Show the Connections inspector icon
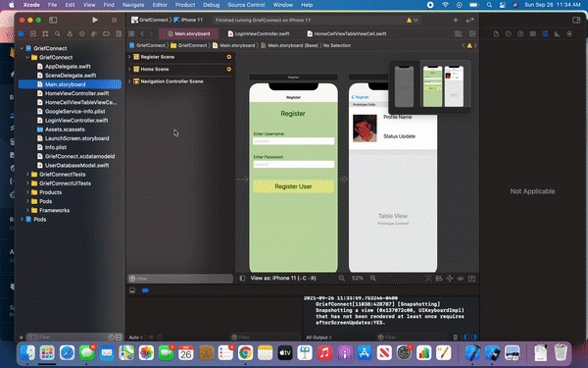 569,33
